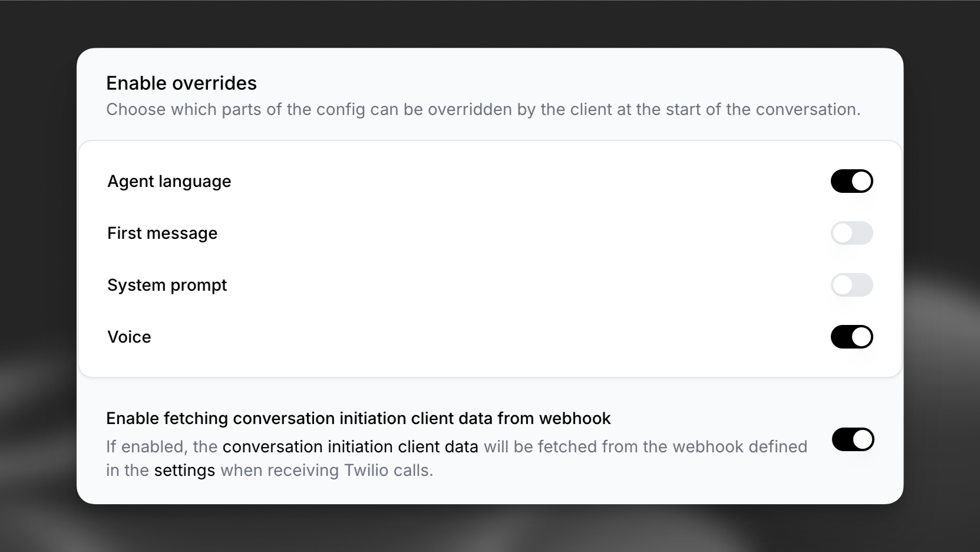980x552 pixels.
Task: Click the First message label
Action: tap(162, 233)
